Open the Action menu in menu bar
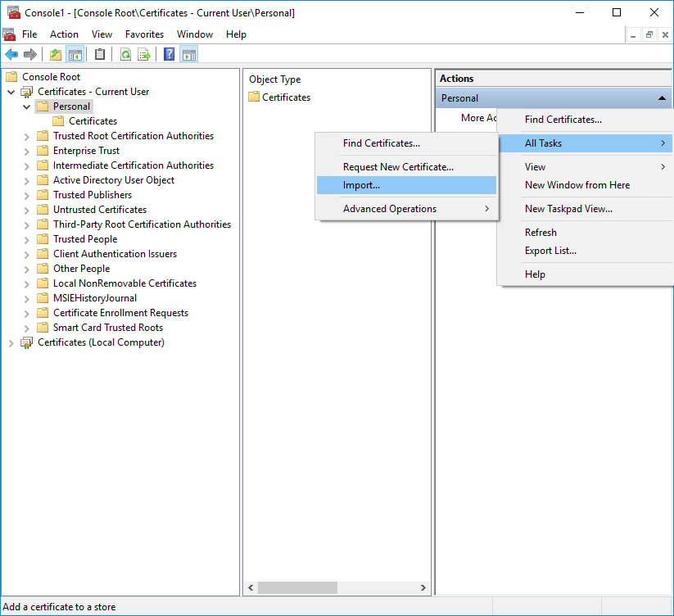Screen dimensions: 674x616 (x=64, y=34)
